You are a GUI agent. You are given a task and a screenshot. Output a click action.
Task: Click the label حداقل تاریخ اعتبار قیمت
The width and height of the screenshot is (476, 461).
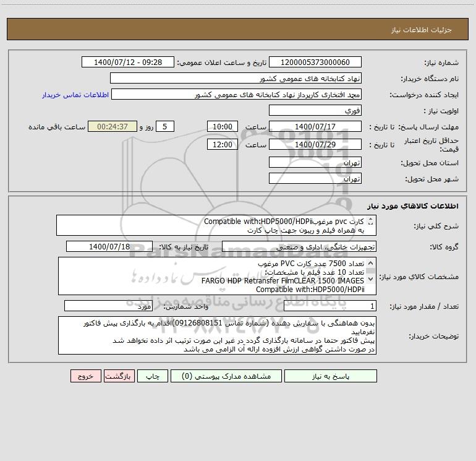(x=431, y=145)
